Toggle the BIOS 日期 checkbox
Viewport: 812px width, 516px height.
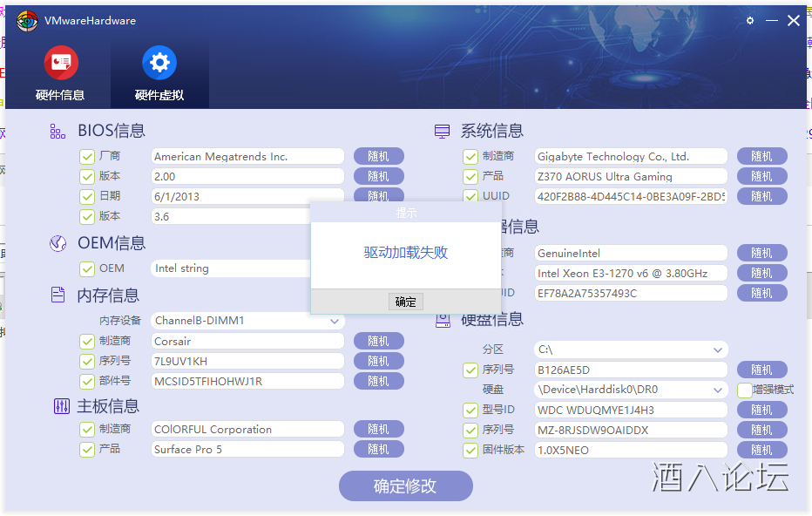87,197
